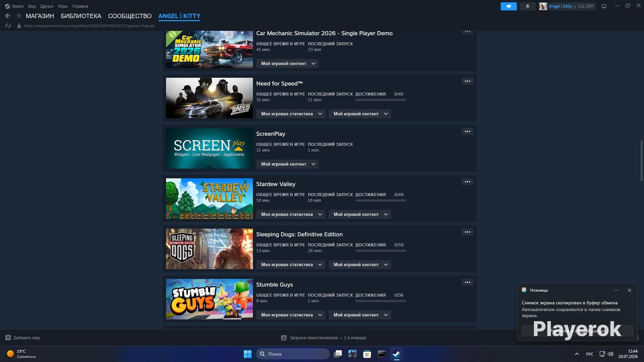Dismiss the Ножницы notification
This screenshot has width=644, height=362.
coord(630,290)
